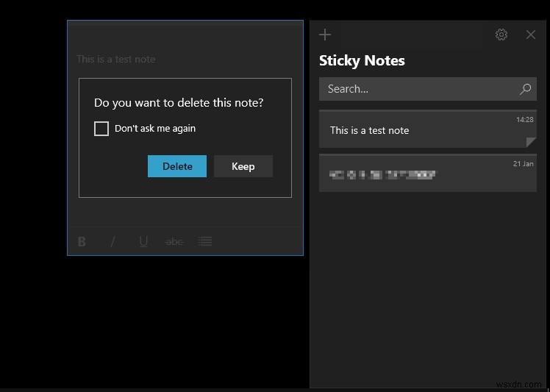Toggle Underline formatting icon
This screenshot has width=550, height=392.
[x=143, y=241]
